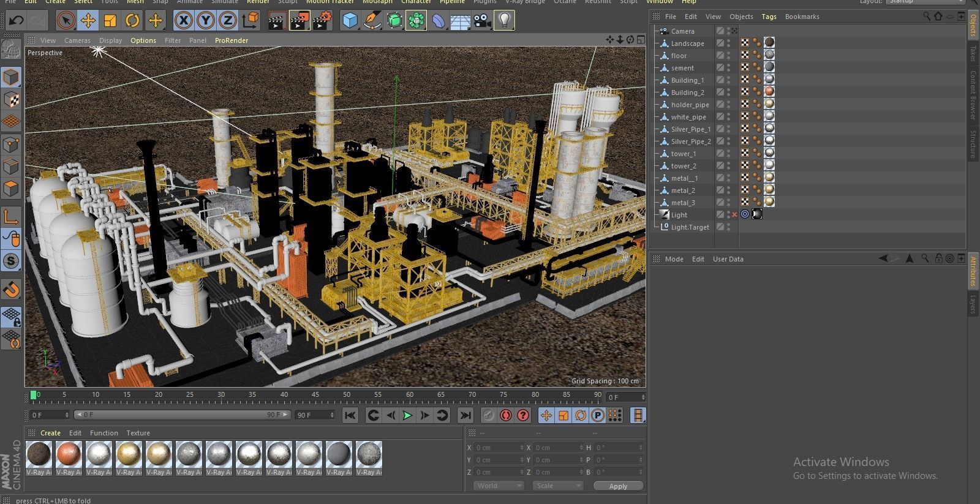Open the Layers side tab
The image size is (980, 504).
[973, 304]
